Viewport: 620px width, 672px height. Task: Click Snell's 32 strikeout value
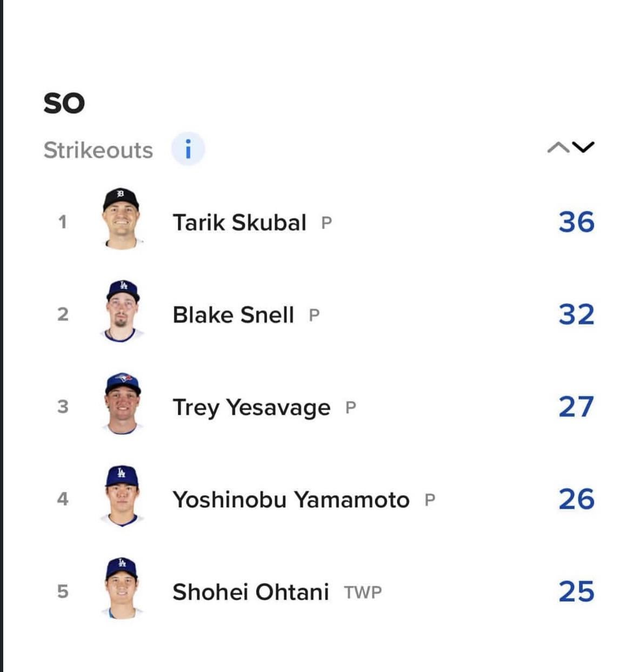pyautogui.click(x=576, y=314)
